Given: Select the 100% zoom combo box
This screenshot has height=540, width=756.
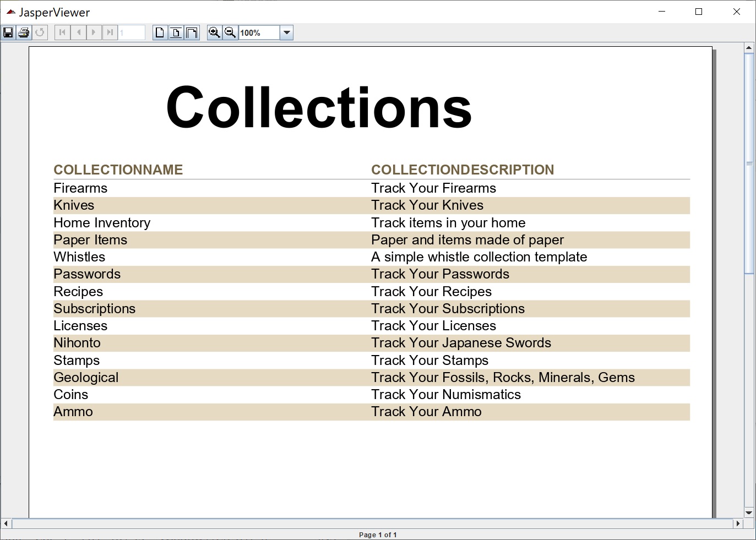Looking at the screenshot, I should 259,32.
